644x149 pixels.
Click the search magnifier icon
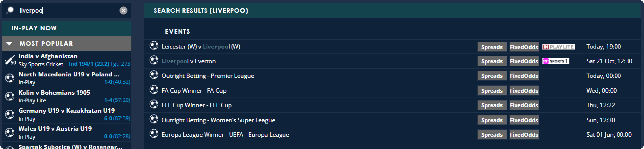click(10, 10)
